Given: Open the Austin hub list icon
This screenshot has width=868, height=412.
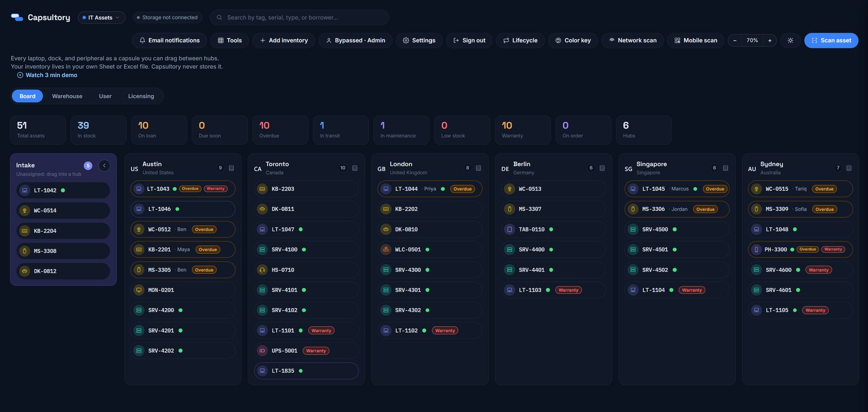Looking at the screenshot, I should point(231,168).
